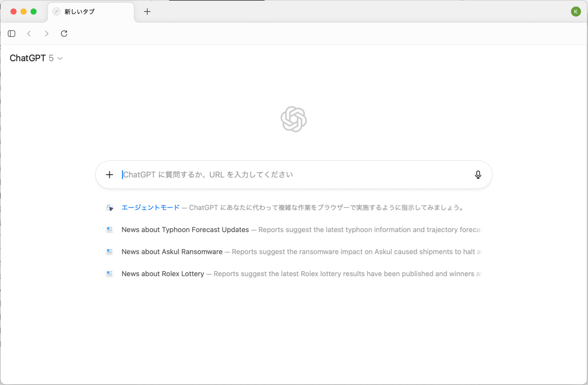Click the green K profile avatar
Viewport: 588px width, 385px height.
pos(576,11)
